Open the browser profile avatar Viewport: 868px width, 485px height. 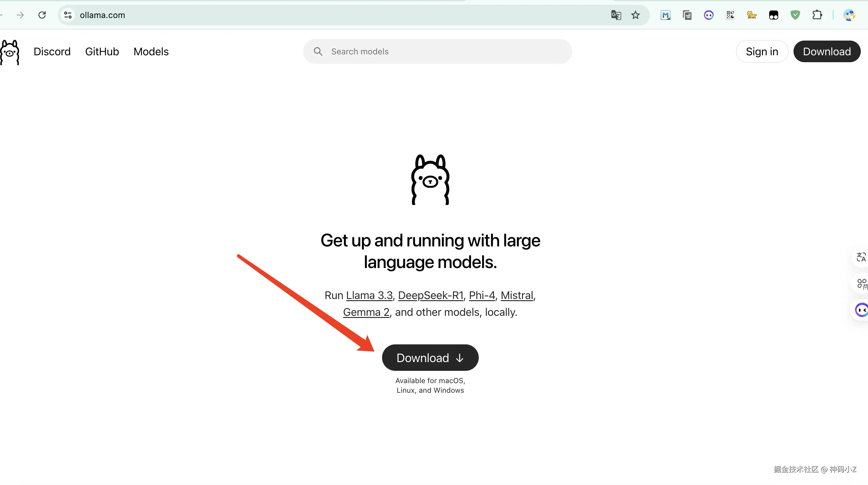tap(849, 15)
